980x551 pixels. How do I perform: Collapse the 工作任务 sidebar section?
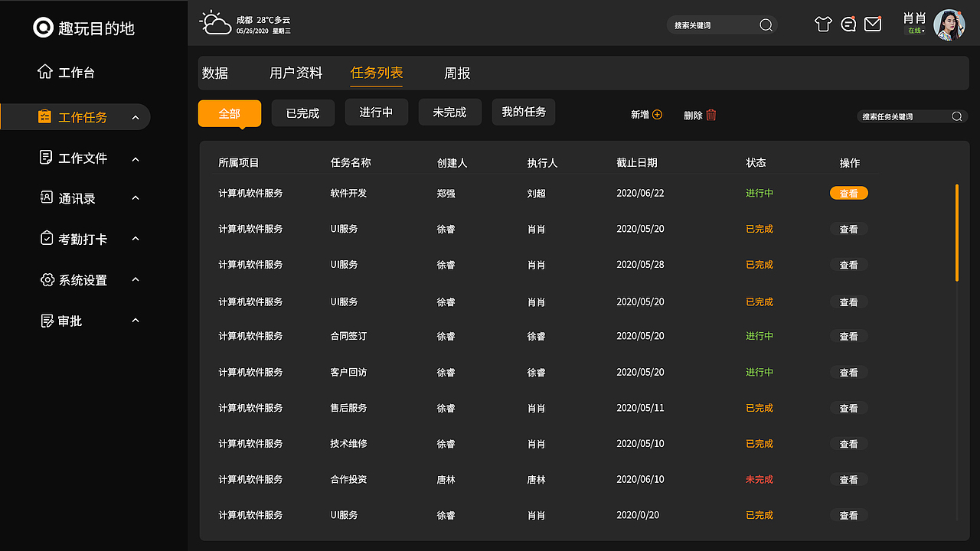(135, 116)
